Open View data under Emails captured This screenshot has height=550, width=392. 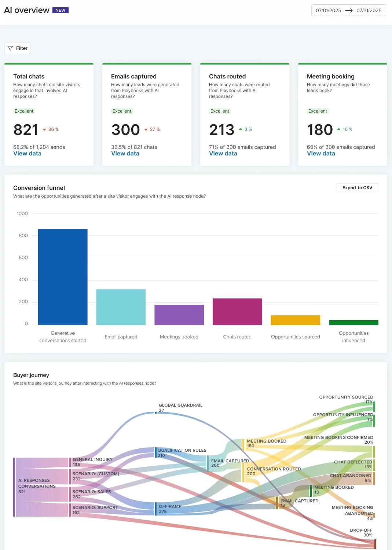[125, 154]
